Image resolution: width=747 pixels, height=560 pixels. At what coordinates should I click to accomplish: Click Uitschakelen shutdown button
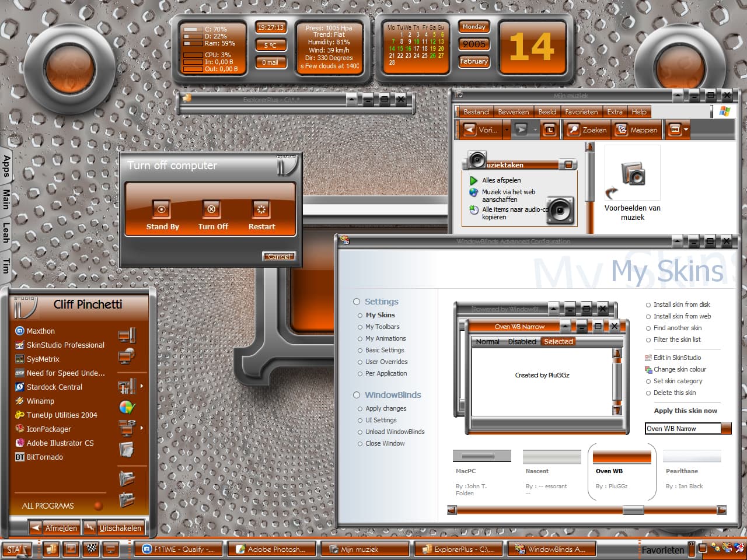[113, 528]
